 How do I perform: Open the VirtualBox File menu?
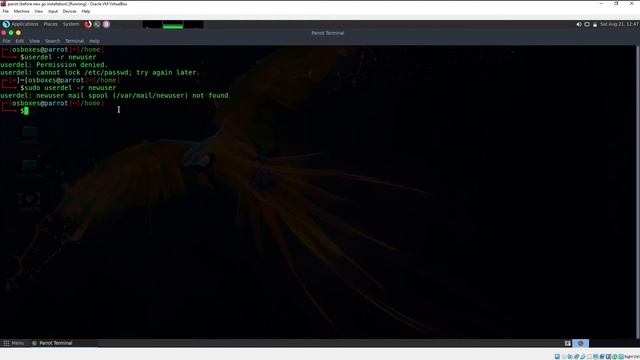point(6,11)
